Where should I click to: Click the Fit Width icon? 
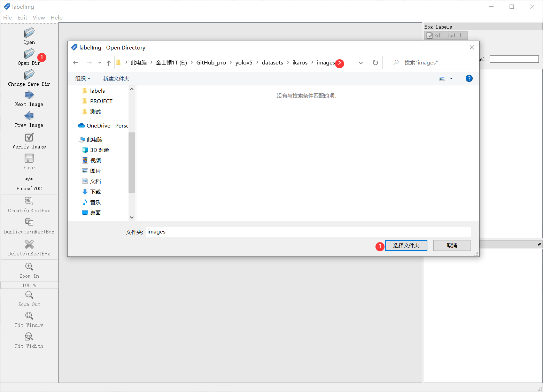pos(29,337)
